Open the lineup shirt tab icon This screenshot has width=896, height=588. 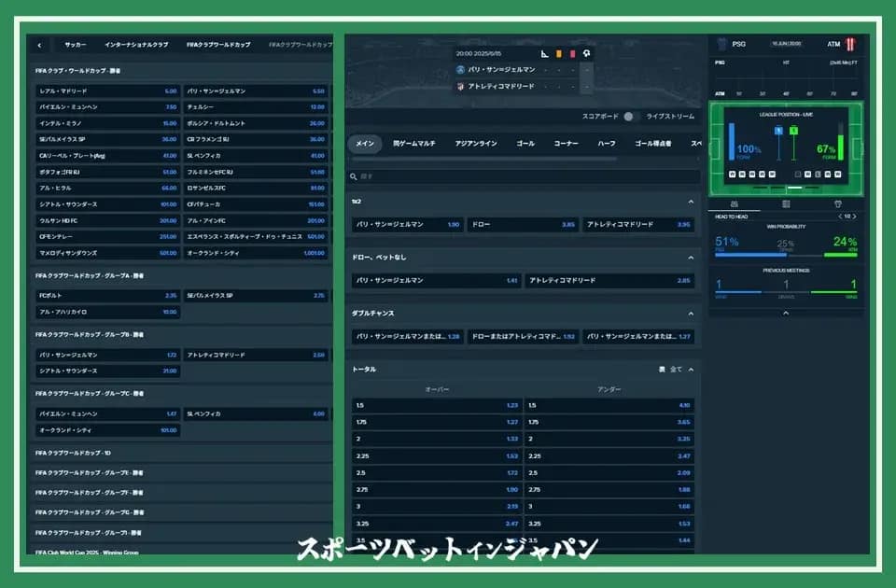[x=838, y=204]
